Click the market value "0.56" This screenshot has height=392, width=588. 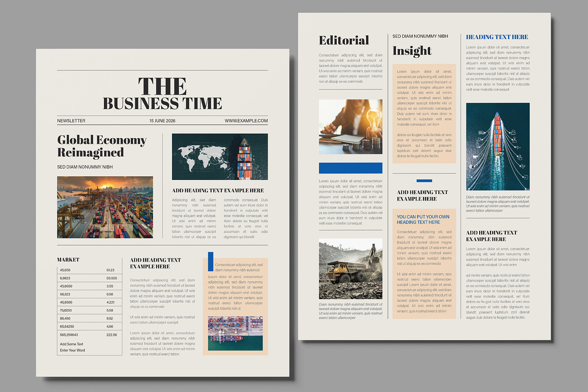click(110, 294)
